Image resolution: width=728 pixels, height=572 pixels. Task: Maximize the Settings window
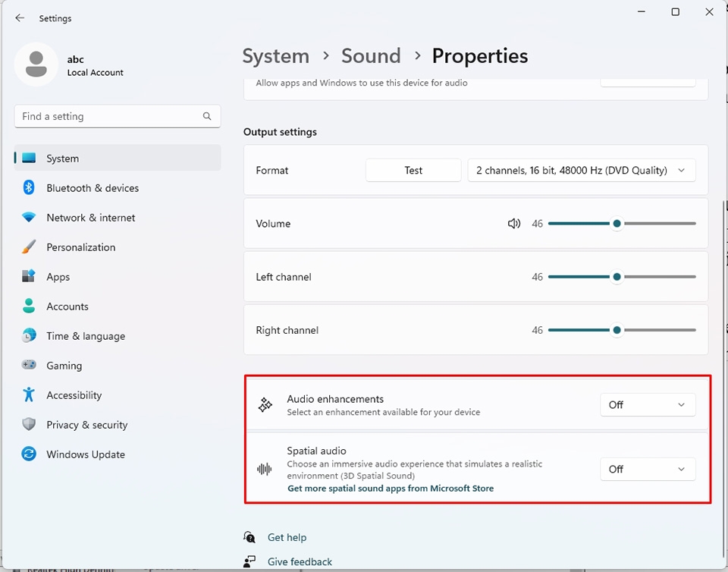pos(676,12)
